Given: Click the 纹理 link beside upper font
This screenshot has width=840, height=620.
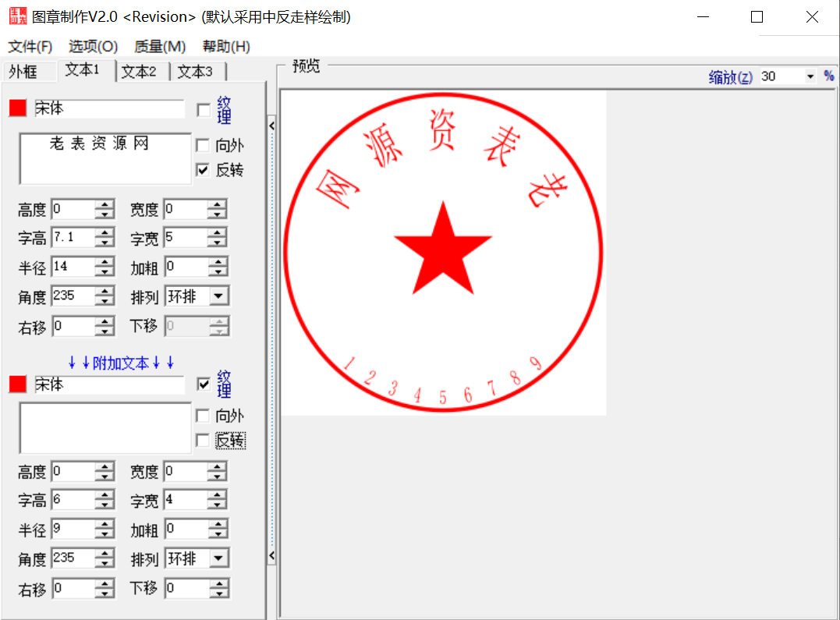Looking at the screenshot, I should pyautogui.click(x=225, y=111).
